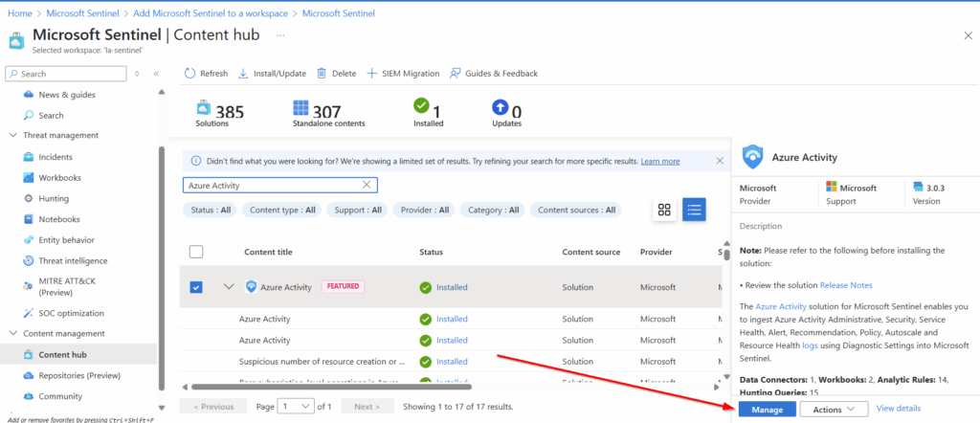Uncheck the Azure Activity row checkbox
Viewport: 980px width, 423px height.
click(196, 287)
